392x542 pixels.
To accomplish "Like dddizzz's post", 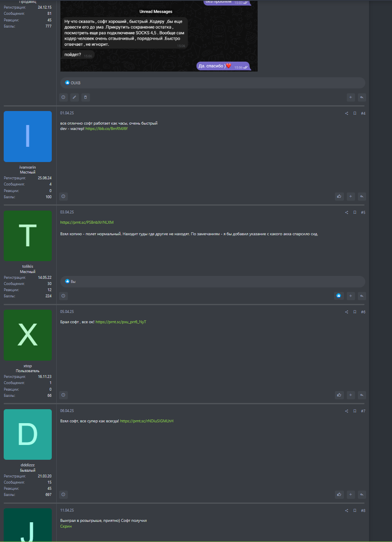I will tap(339, 495).
